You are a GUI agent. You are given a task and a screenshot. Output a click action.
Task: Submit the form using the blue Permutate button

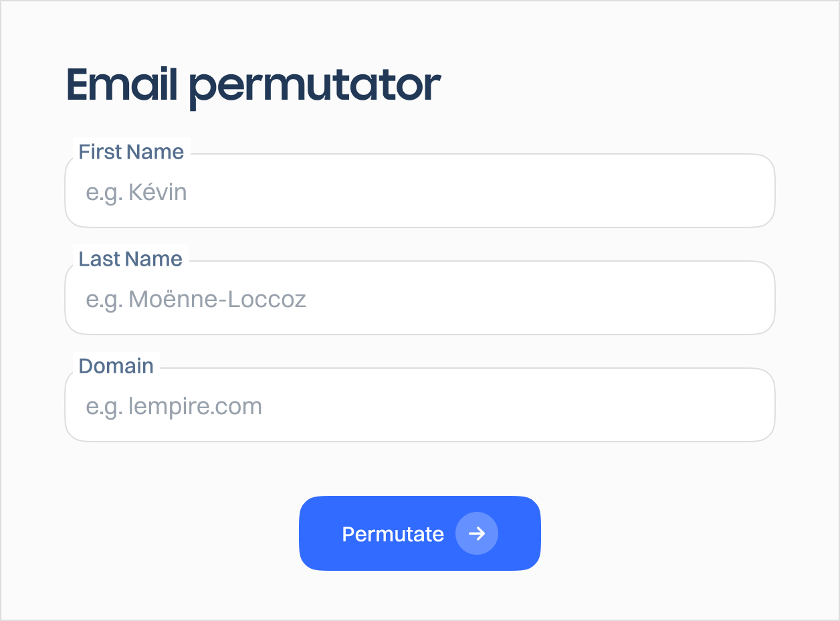[x=420, y=533]
